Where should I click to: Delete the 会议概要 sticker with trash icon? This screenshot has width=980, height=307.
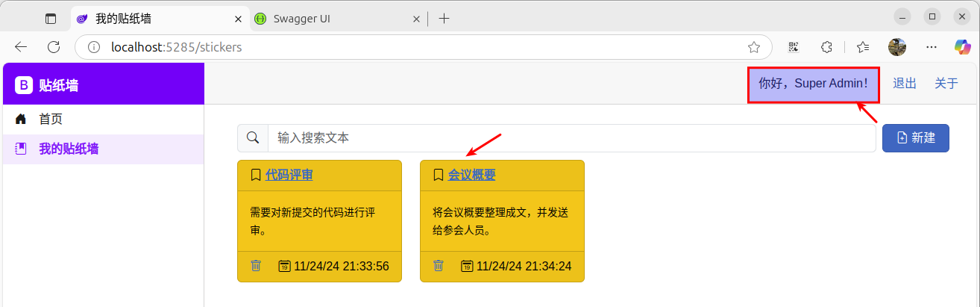click(439, 266)
